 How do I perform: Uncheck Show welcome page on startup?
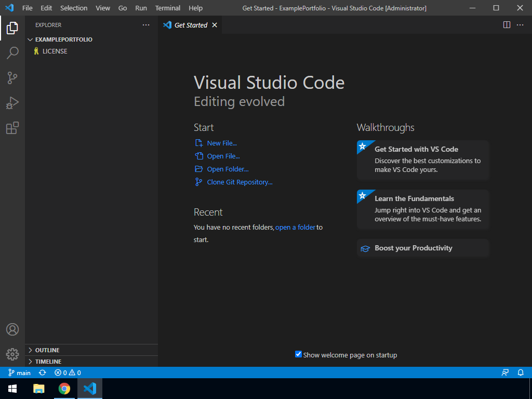[298, 354]
